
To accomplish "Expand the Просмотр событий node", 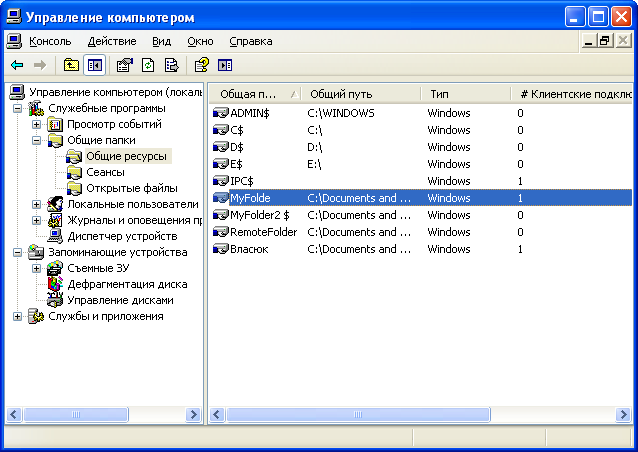I will point(37,124).
